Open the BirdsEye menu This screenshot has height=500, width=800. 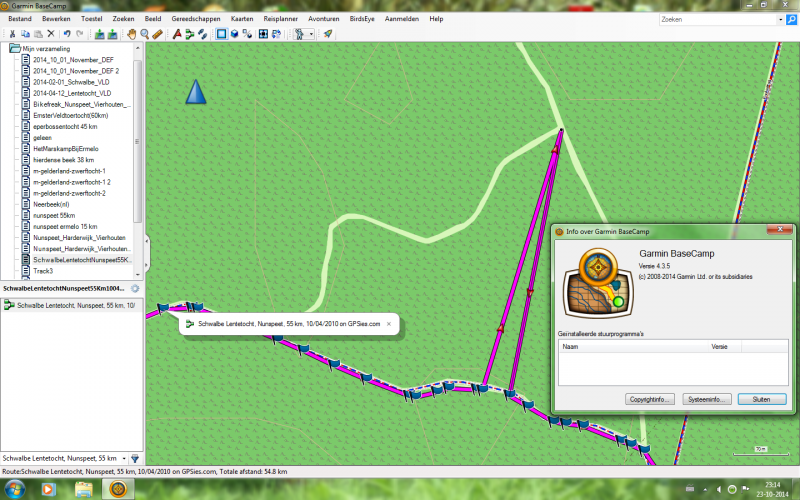pos(362,19)
